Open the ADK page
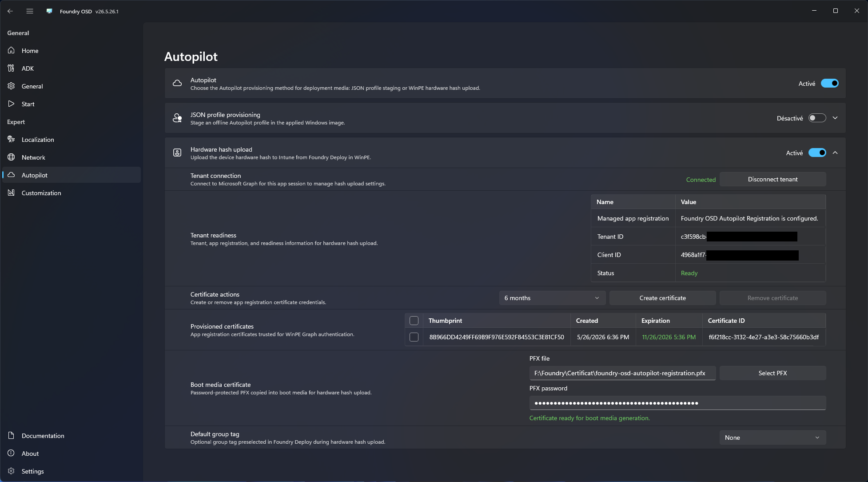This screenshot has width=868, height=482. [x=72, y=68]
